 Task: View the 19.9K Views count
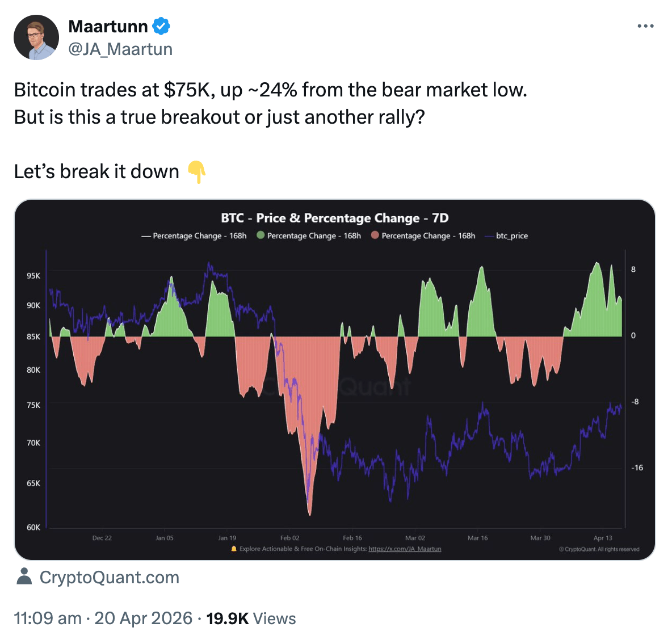tap(251, 618)
